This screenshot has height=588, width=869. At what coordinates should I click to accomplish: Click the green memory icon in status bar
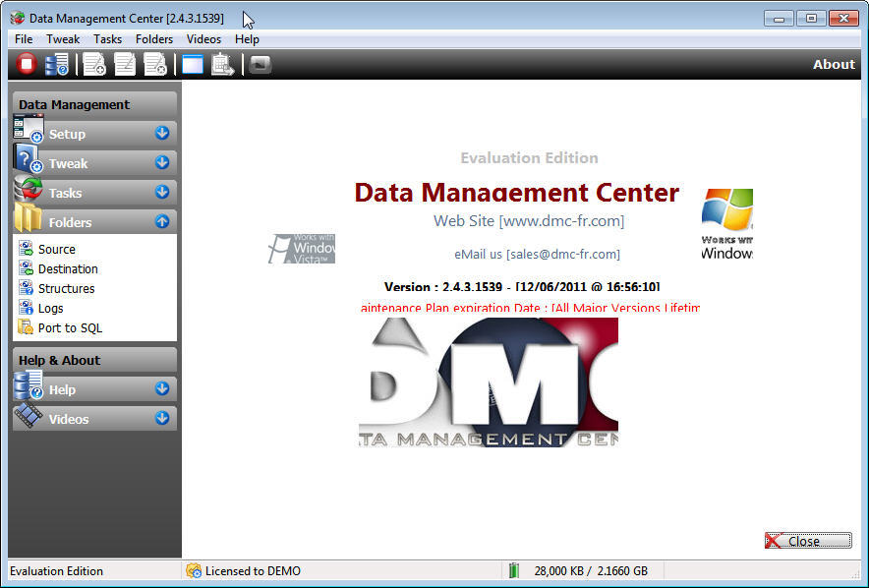(514, 570)
